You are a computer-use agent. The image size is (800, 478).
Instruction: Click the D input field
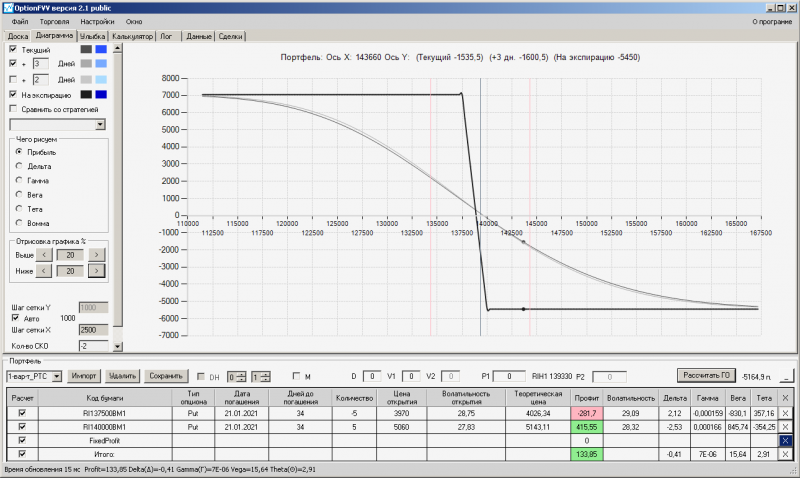point(372,376)
